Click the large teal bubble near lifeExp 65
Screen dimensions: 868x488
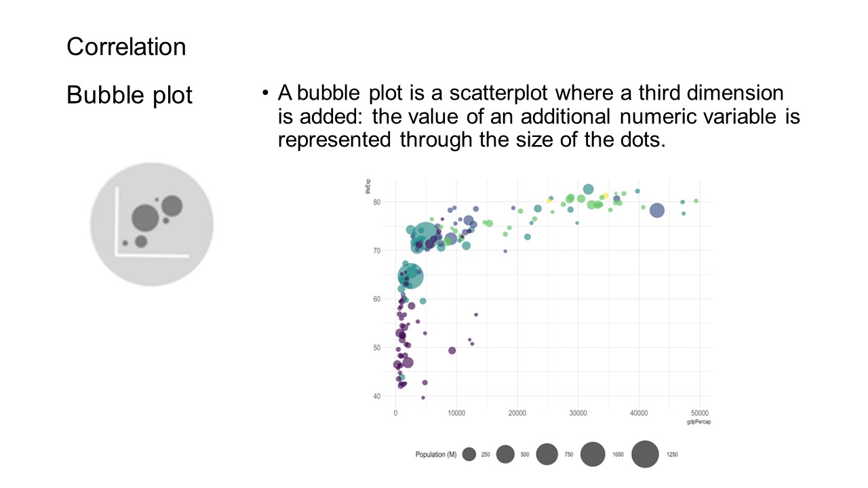click(x=410, y=276)
